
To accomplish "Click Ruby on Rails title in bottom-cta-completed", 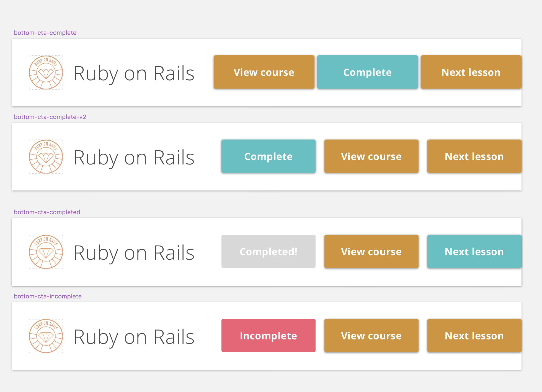I will tap(134, 253).
